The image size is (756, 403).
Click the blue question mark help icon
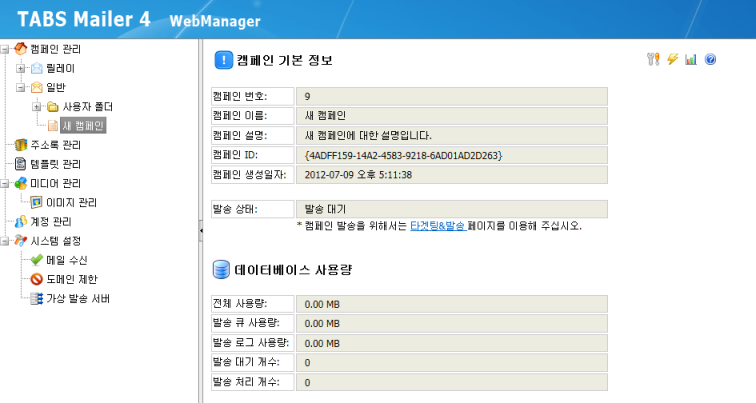coord(710,60)
